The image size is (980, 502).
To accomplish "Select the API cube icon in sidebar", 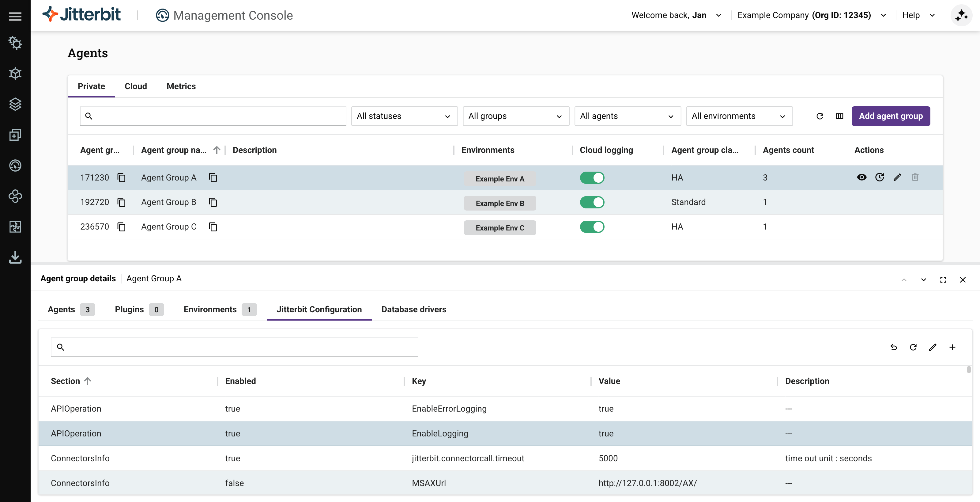I will [15, 74].
